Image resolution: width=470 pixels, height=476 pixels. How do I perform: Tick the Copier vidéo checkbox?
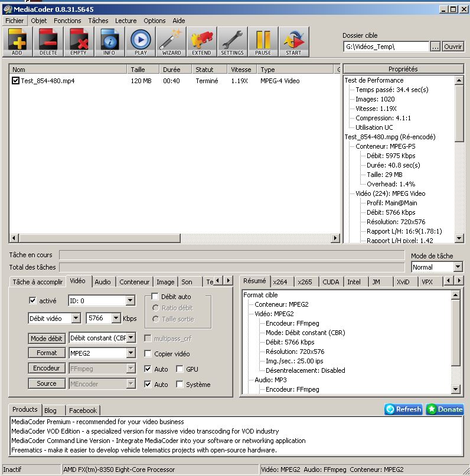click(x=148, y=354)
